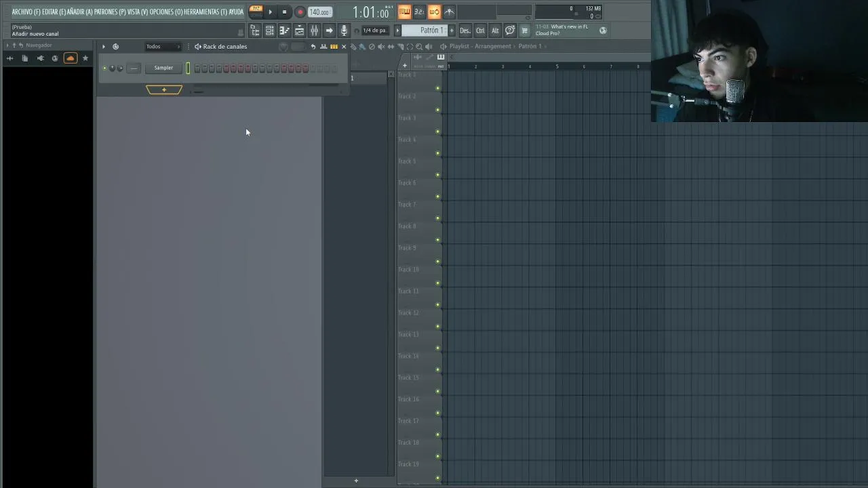Click the Ctrl button

pyautogui.click(x=480, y=30)
